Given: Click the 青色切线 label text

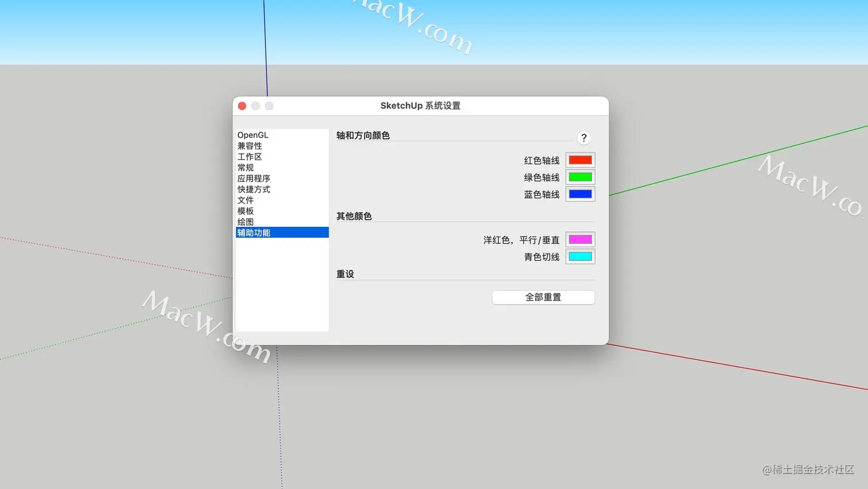Looking at the screenshot, I should [x=541, y=257].
